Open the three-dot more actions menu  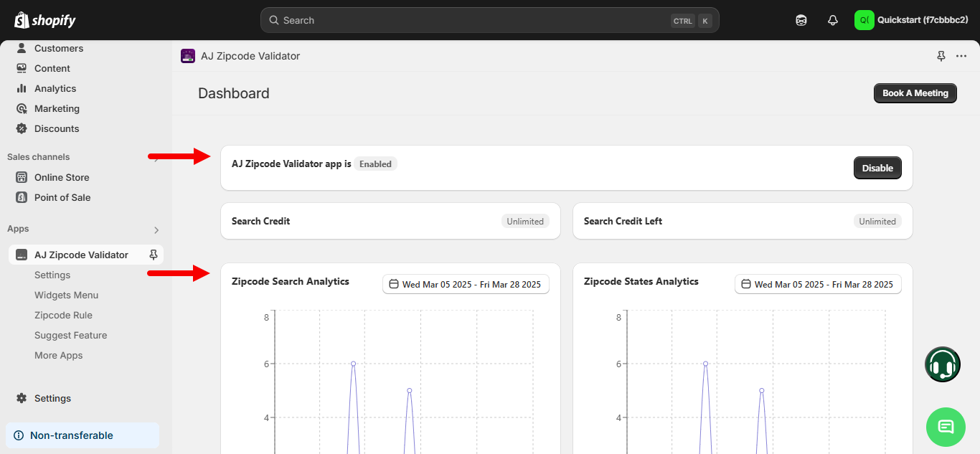click(961, 56)
